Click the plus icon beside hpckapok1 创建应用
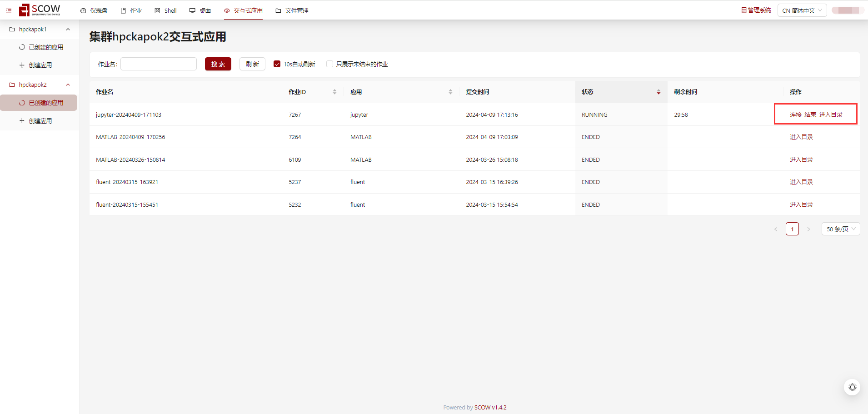Image resolution: width=868 pixels, height=414 pixels. [x=22, y=65]
